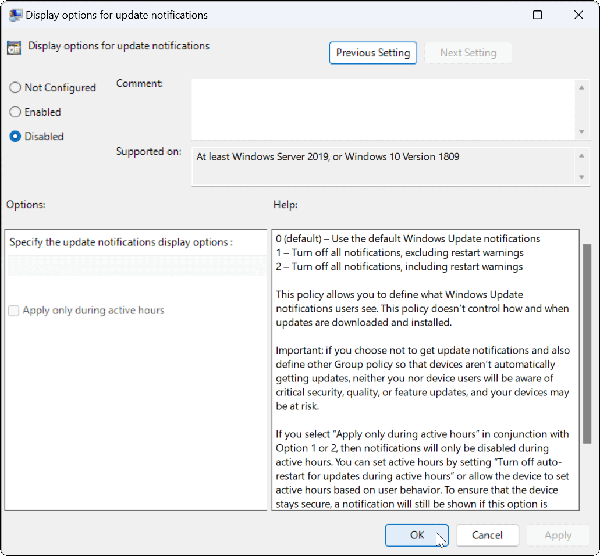Click the '1 – Turn off all notifications, excluding' line

click(399, 253)
